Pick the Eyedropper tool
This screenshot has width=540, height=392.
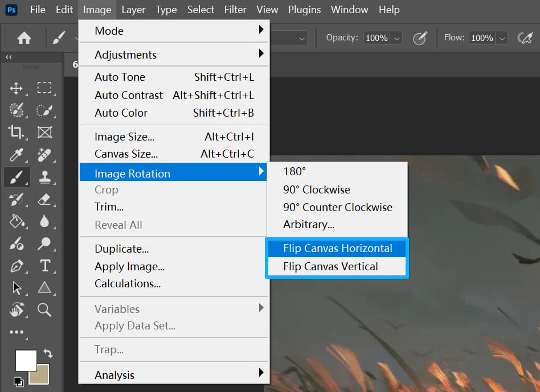(x=16, y=155)
